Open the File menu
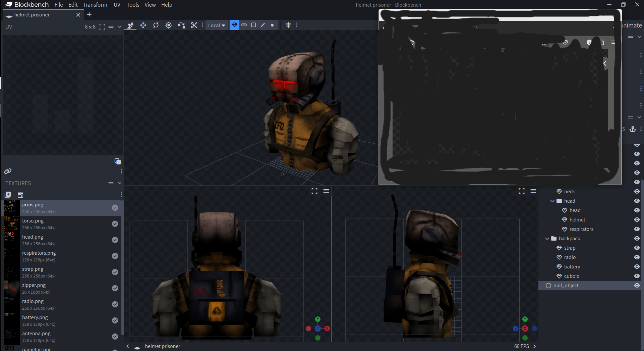The image size is (644, 351). tap(59, 5)
